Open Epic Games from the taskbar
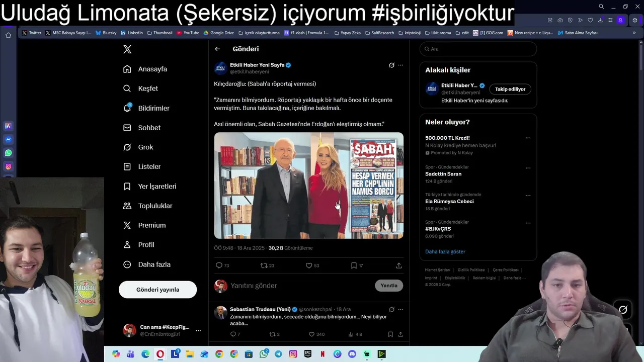 click(x=308, y=354)
